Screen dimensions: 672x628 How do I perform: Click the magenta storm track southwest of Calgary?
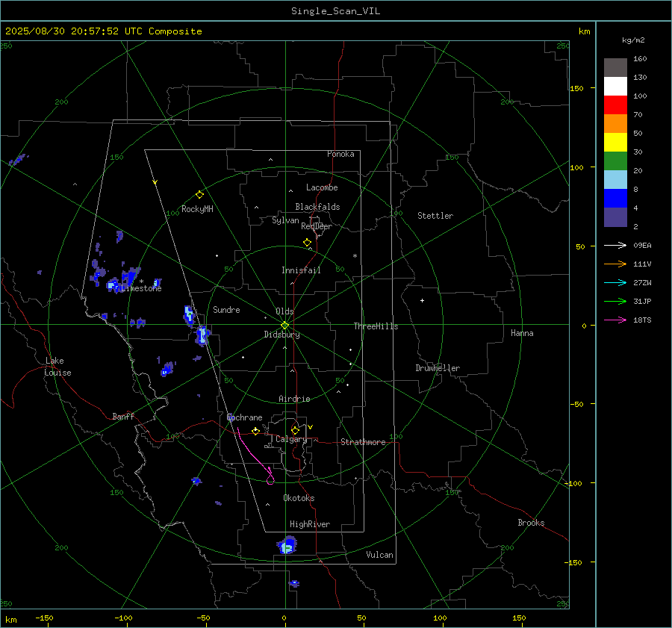click(x=257, y=458)
